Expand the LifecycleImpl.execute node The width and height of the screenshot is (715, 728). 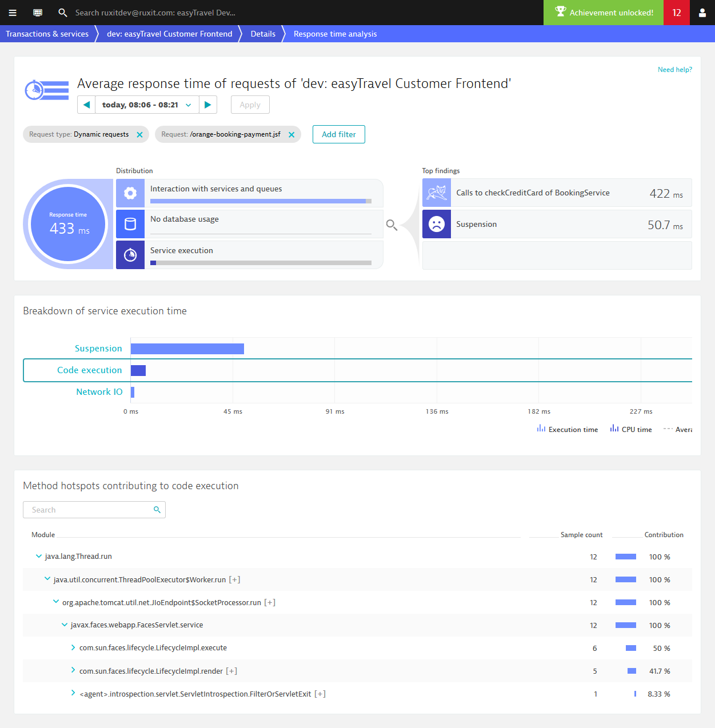point(73,647)
